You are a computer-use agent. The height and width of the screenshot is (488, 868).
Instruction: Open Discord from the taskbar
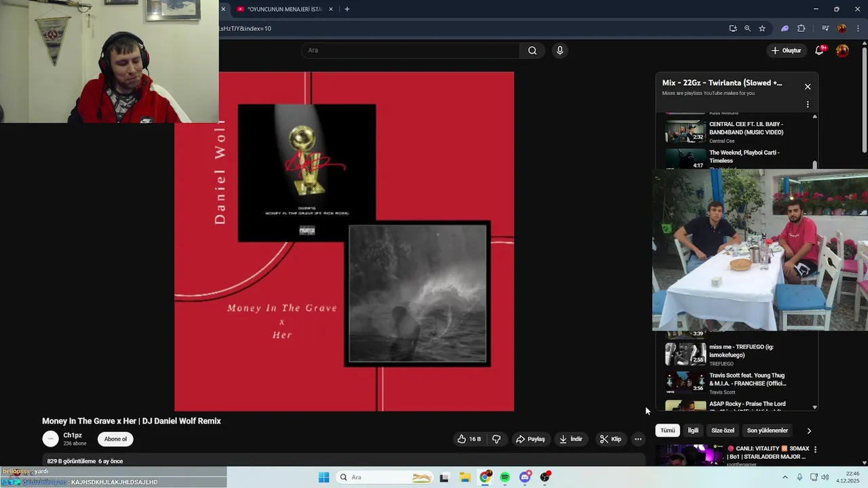click(x=525, y=477)
